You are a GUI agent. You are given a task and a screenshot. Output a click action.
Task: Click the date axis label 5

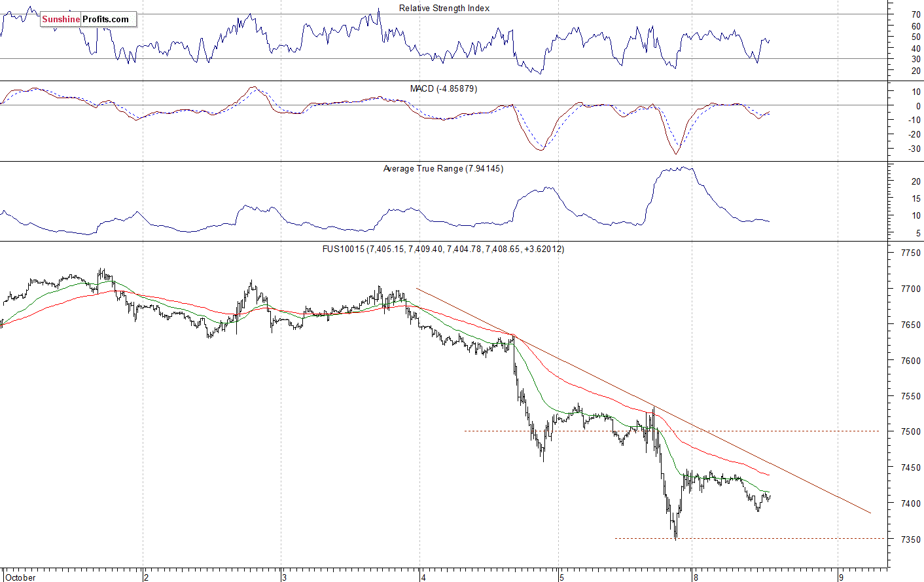coord(561,577)
